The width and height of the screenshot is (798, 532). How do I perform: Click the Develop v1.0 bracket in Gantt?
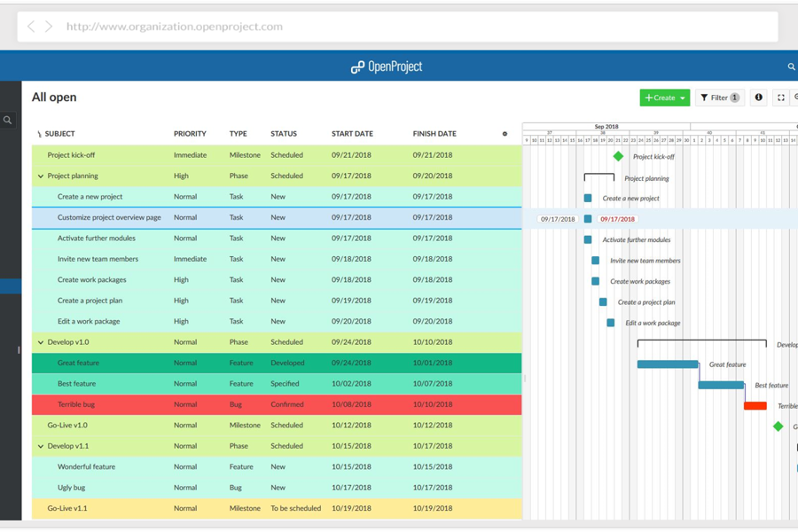tap(702, 343)
